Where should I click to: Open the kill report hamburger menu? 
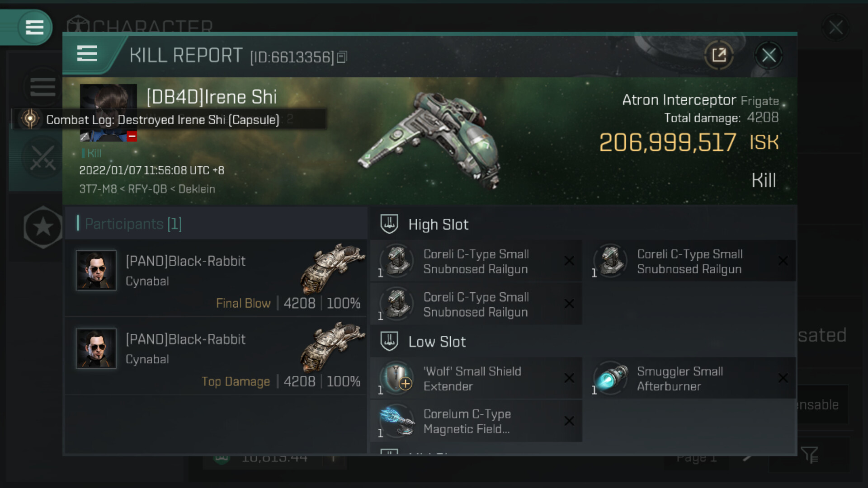coord(87,54)
